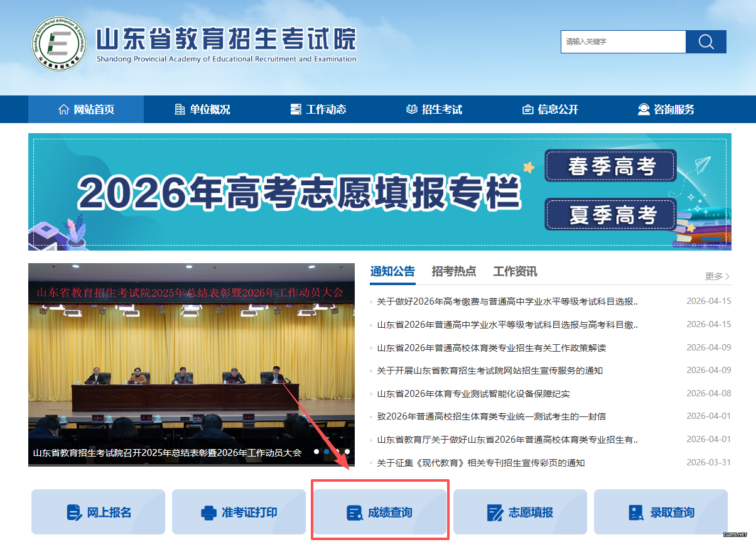Select the first carousel slide dot
Viewport: 756px width, 542px height.
pos(316,452)
